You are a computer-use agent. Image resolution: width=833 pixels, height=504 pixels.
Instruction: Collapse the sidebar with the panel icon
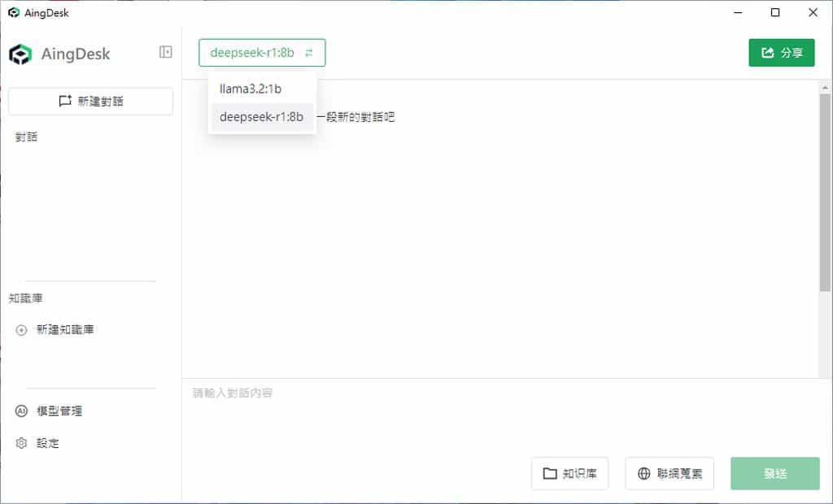point(166,52)
